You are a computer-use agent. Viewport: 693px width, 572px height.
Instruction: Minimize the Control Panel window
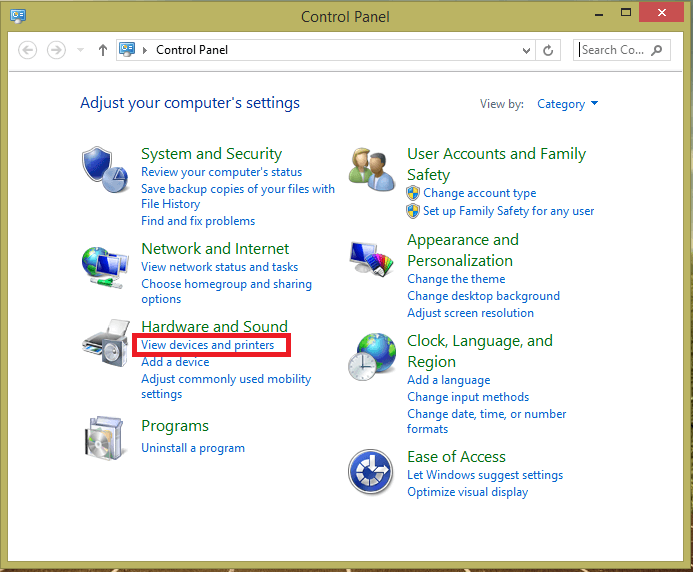pyautogui.click(x=599, y=13)
